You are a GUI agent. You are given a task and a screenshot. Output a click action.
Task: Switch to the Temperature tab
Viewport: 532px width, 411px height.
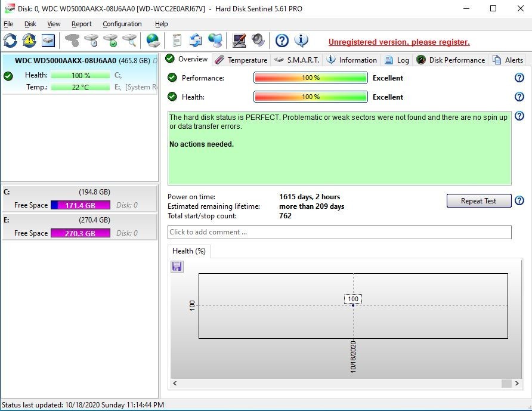[x=241, y=60]
